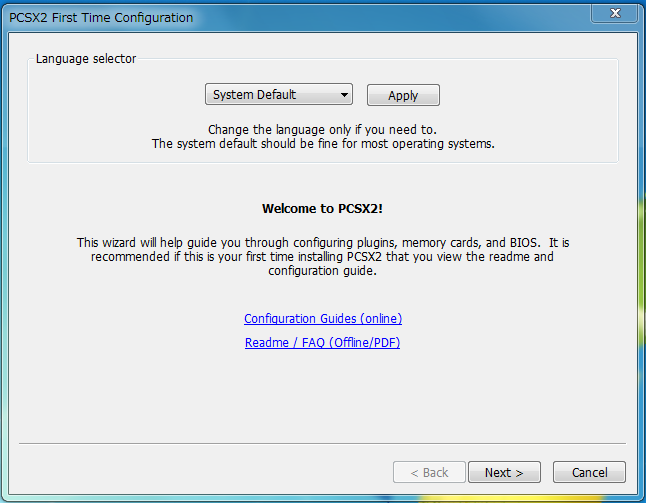Viewport: 646px width, 503px height.
Task: Close the PCSX2 configuration window
Action: click(615, 13)
